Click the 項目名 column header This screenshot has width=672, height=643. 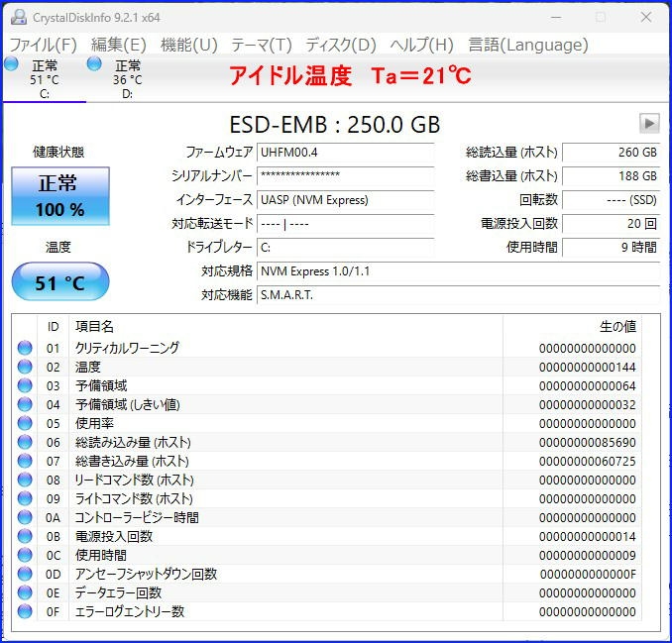(95, 326)
